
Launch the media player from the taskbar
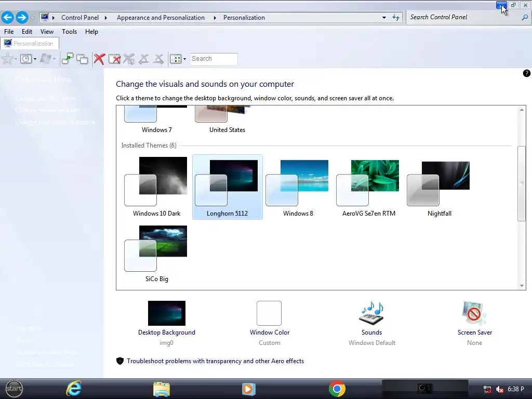[248, 389]
